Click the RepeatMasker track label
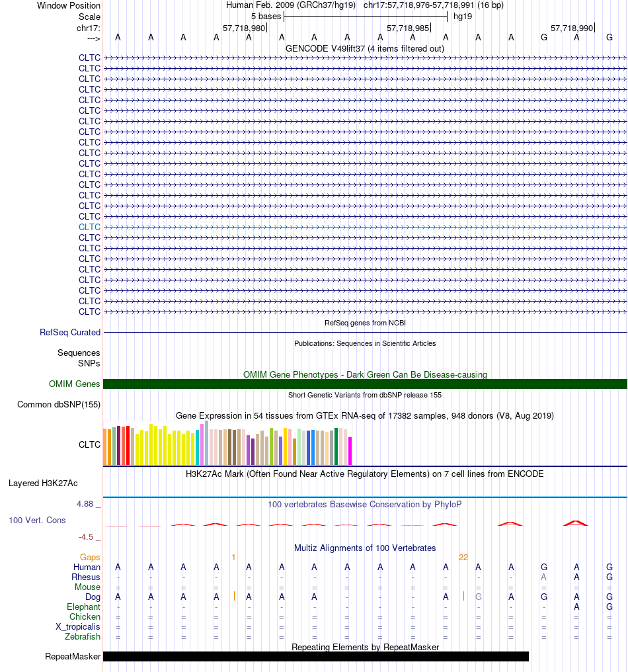Viewport: 628px width, 672px height. tap(73, 657)
